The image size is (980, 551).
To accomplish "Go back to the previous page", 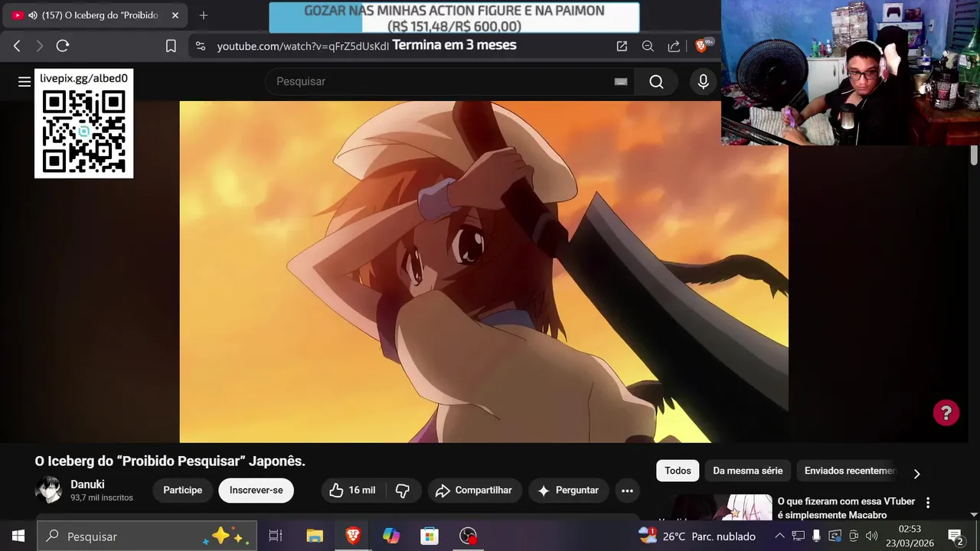I will 17,46.
